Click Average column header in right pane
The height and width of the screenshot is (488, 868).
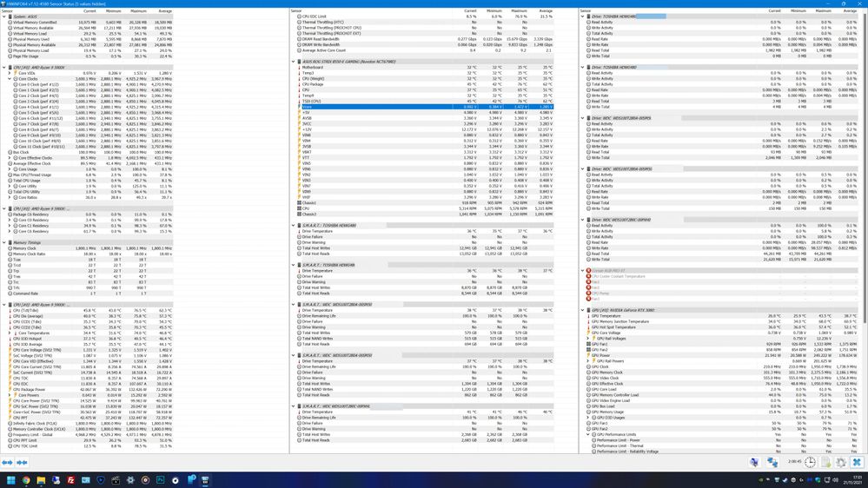(850, 11)
